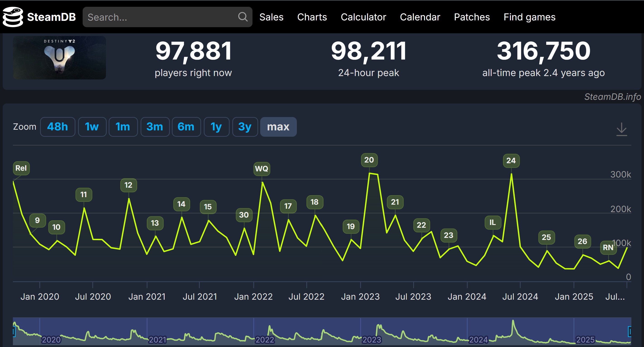Download the chart via arrow icon
Screen dimensions: 644x347
coord(622,129)
